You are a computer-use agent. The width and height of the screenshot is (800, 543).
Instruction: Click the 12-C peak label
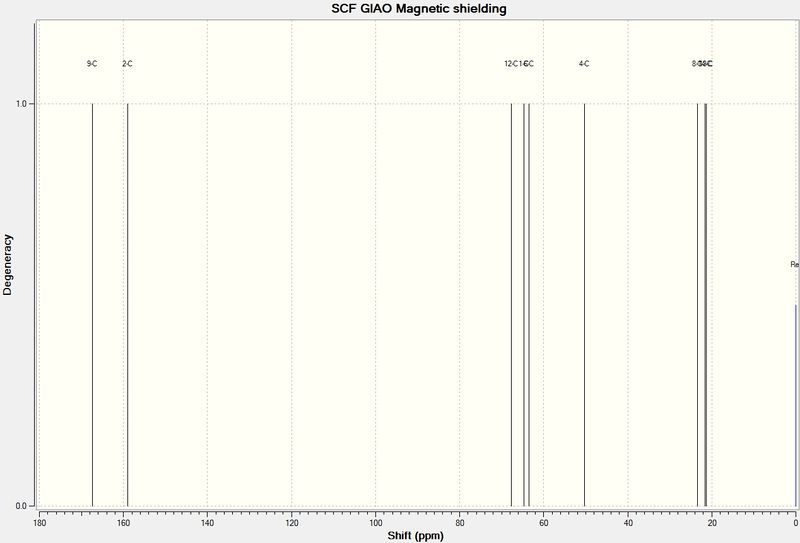[511, 64]
